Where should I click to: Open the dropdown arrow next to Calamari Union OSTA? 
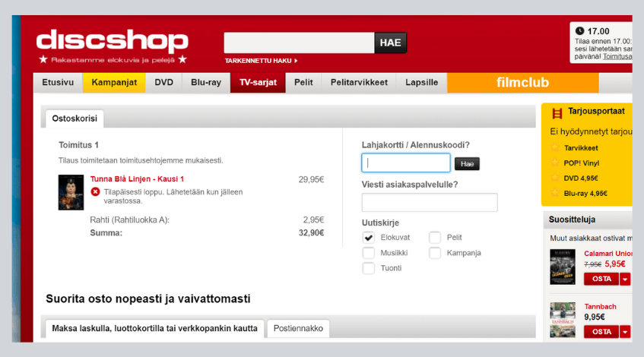625,279
